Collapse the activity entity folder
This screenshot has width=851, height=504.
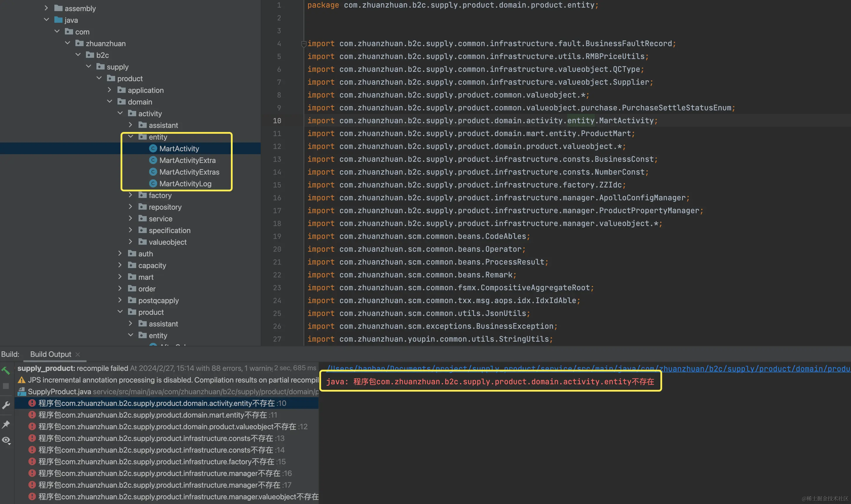coord(131,137)
